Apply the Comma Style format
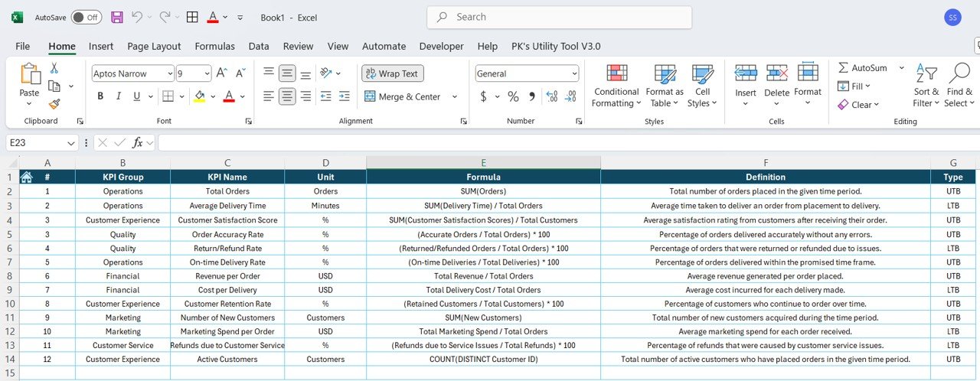Screen dimensions: 980x381 coord(531,96)
